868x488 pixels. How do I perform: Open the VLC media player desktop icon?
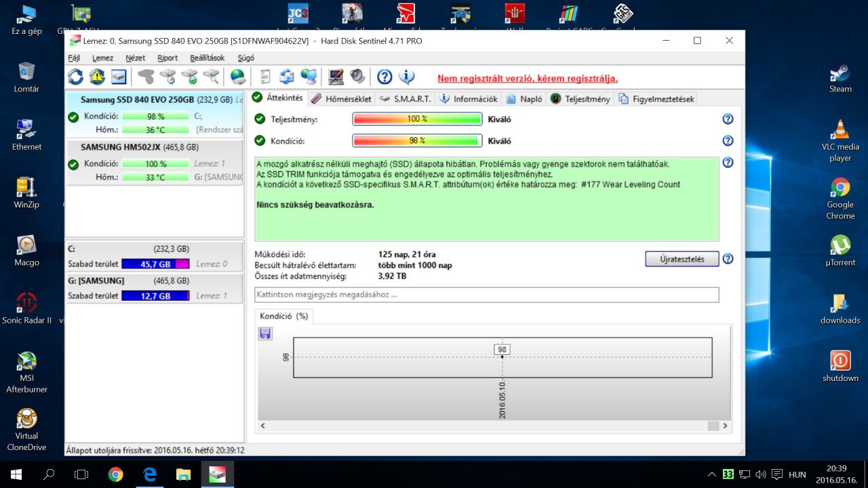840,140
